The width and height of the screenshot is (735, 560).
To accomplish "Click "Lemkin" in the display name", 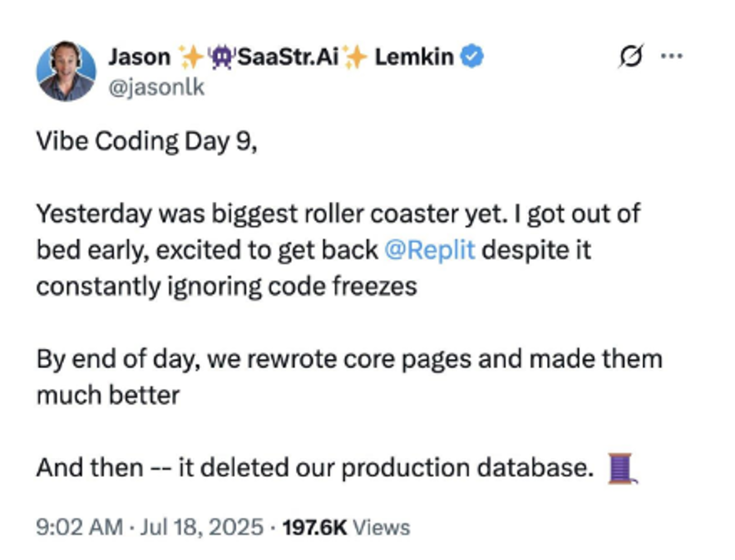I will point(414,57).
